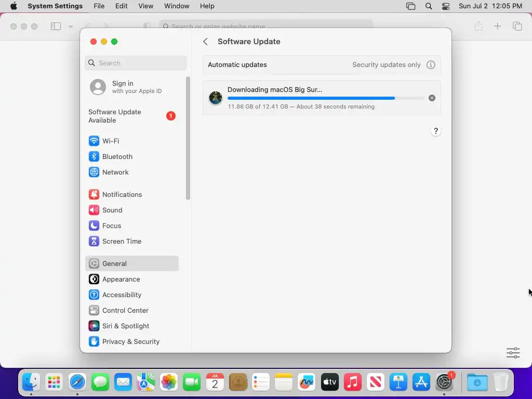Click Stage Manager icon in menu bar
Viewport: 532px width, 399px height.
410,6
